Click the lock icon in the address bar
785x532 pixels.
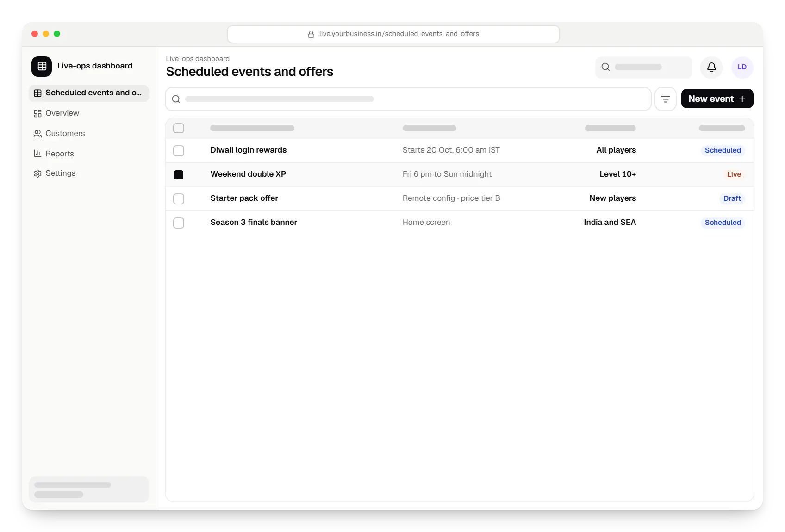pos(311,34)
